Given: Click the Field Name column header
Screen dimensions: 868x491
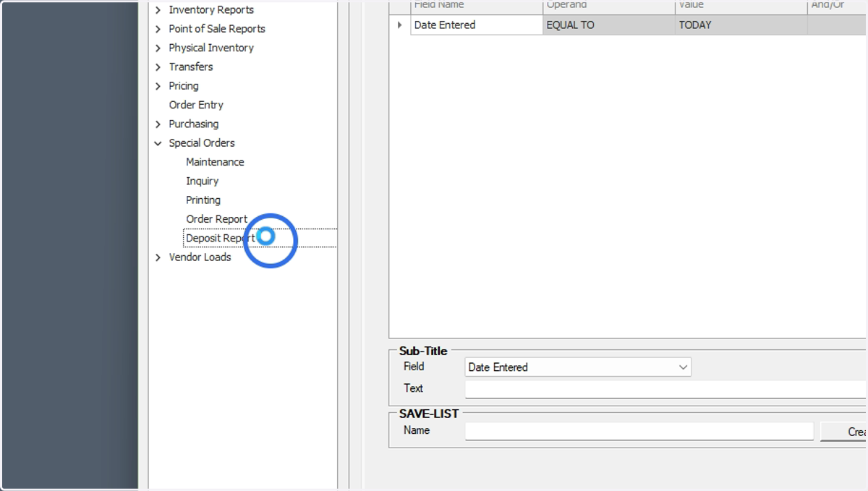Looking at the screenshot, I should [477, 7].
